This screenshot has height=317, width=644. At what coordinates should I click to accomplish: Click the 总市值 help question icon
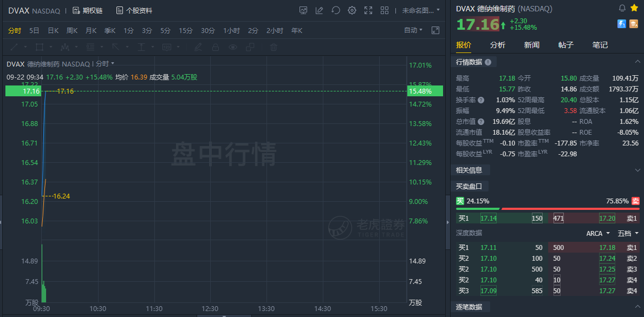point(481,122)
